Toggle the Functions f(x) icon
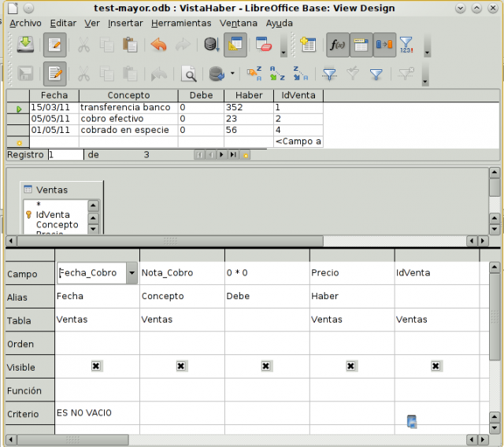Image resolution: width=504 pixels, height=447 pixels. [338, 45]
